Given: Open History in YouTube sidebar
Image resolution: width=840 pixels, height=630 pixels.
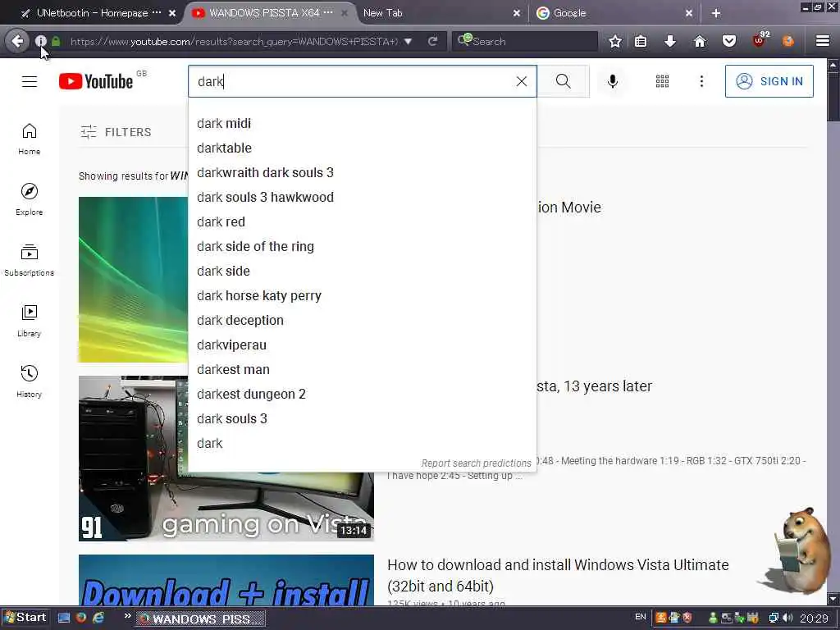Looking at the screenshot, I should pos(30,381).
